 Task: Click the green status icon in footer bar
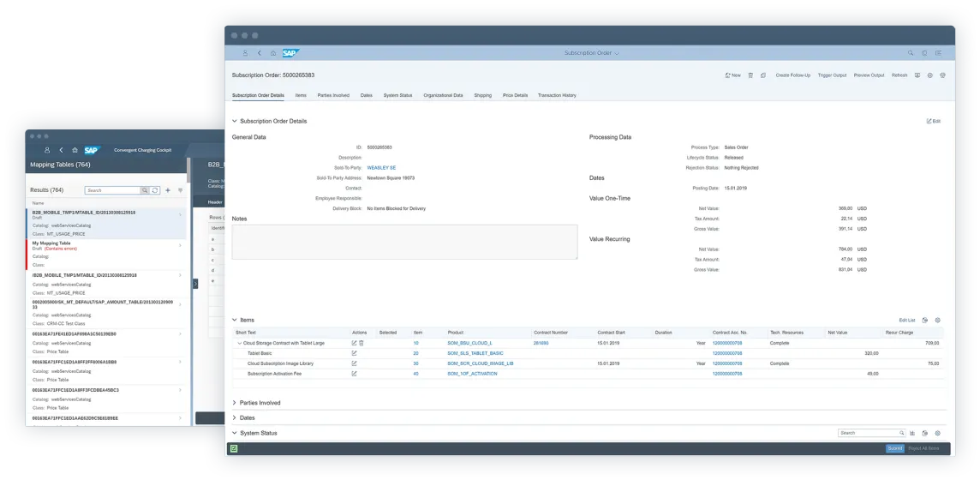234,448
